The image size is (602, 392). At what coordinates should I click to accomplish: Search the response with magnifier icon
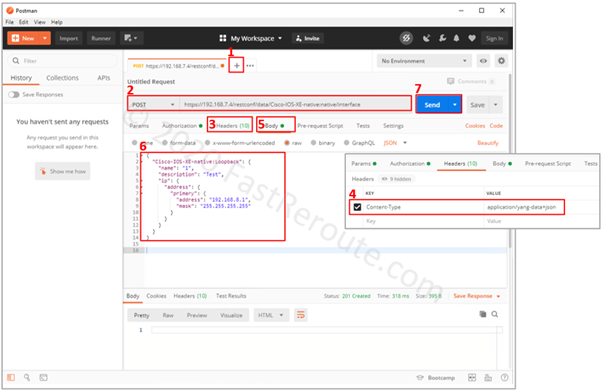click(495, 314)
